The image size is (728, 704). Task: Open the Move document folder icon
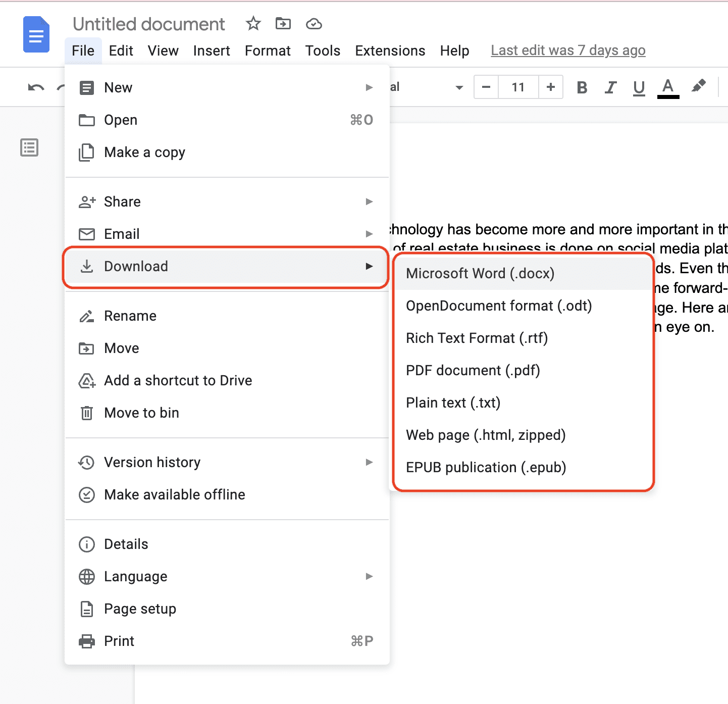283,23
